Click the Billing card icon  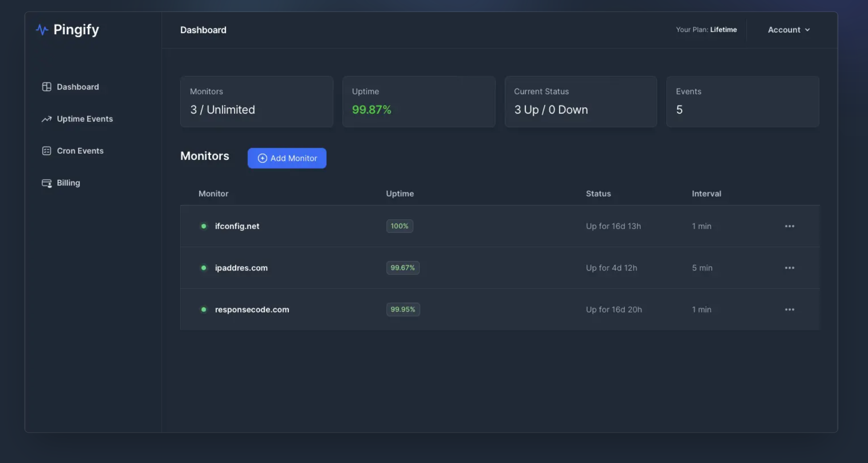pyautogui.click(x=46, y=183)
